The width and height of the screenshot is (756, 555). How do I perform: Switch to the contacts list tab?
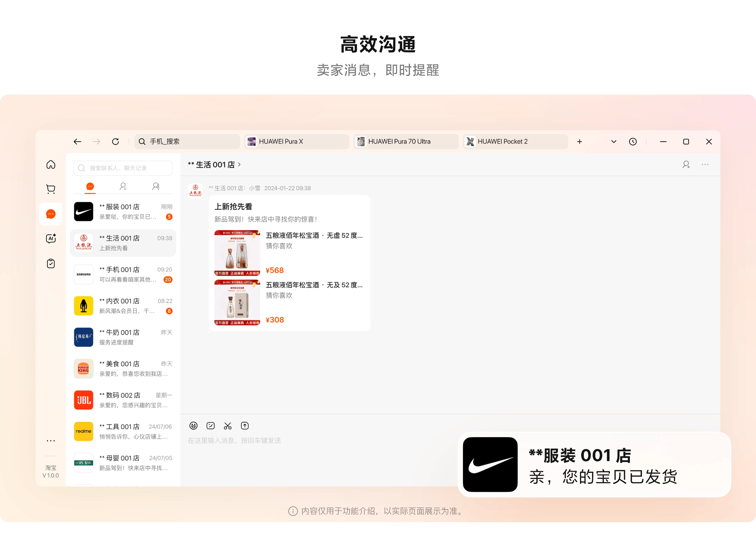click(123, 186)
